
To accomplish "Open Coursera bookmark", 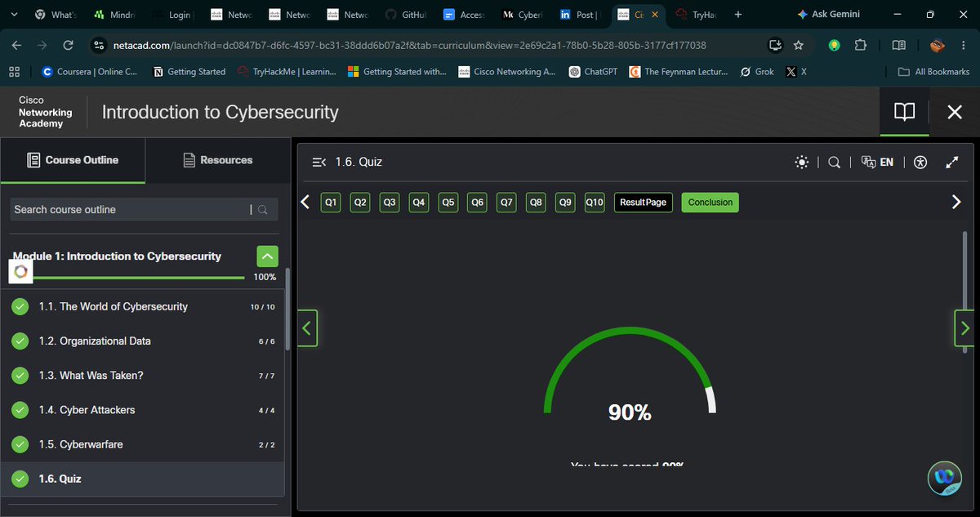I will (88, 72).
